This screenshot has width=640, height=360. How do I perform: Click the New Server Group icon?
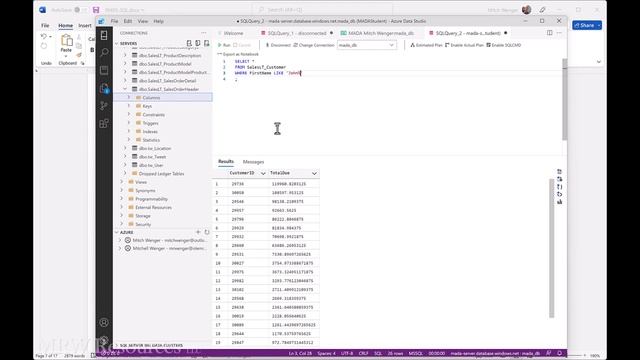[x=198, y=43]
